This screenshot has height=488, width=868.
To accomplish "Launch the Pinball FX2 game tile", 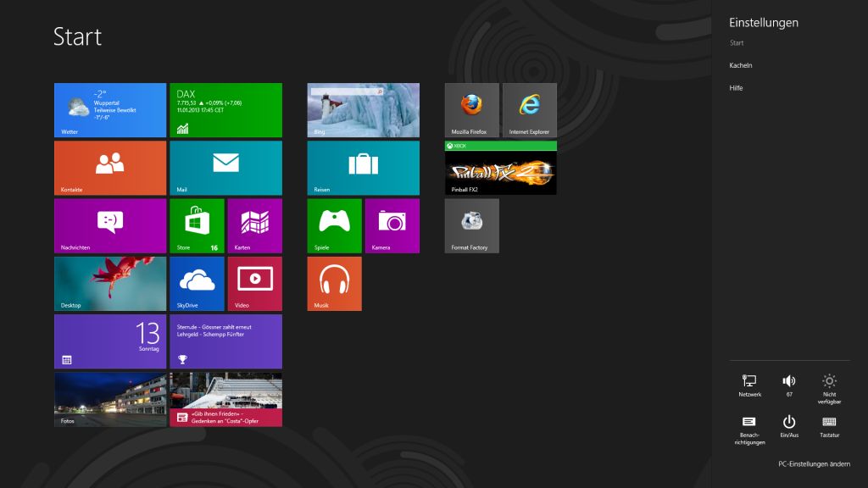I will tap(500, 168).
